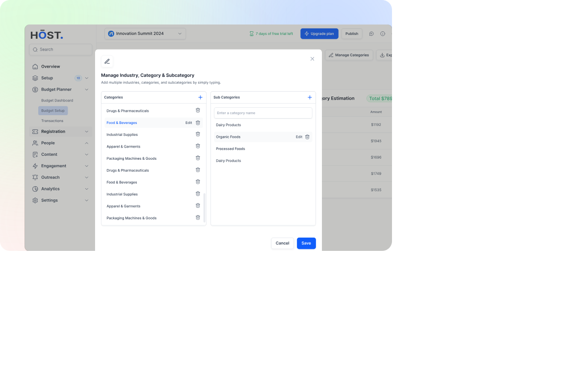588x392 pixels.
Task: Click the pencil icon atop the modal
Action: coord(107,61)
